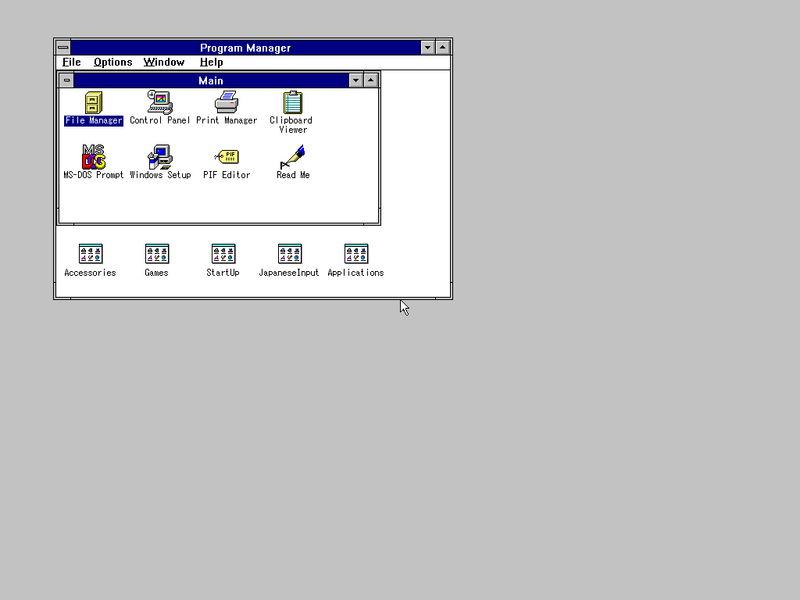Select the StartUp group icon

tap(223, 254)
